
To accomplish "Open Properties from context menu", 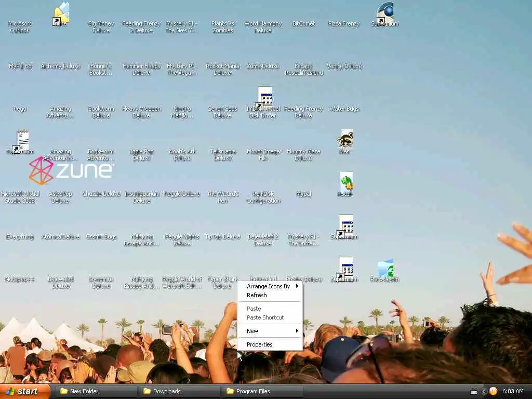I will click(x=270, y=344).
